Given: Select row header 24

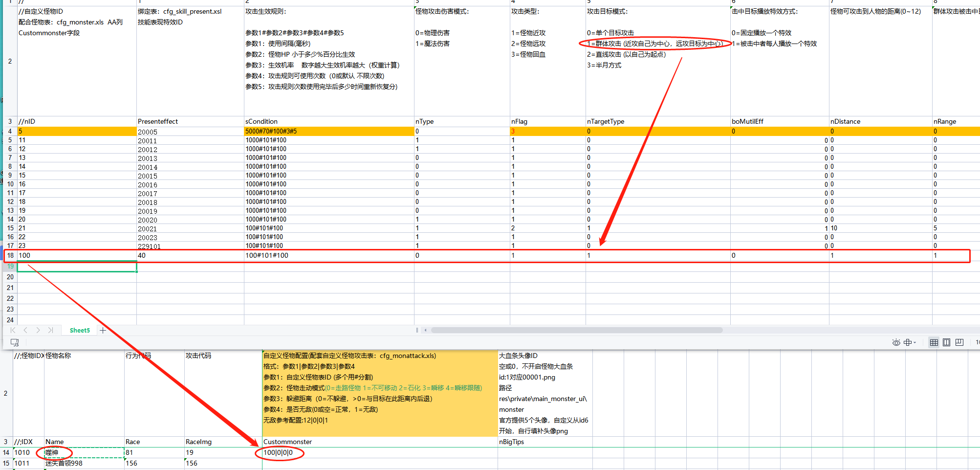Looking at the screenshot, I should tap(10, 320).
